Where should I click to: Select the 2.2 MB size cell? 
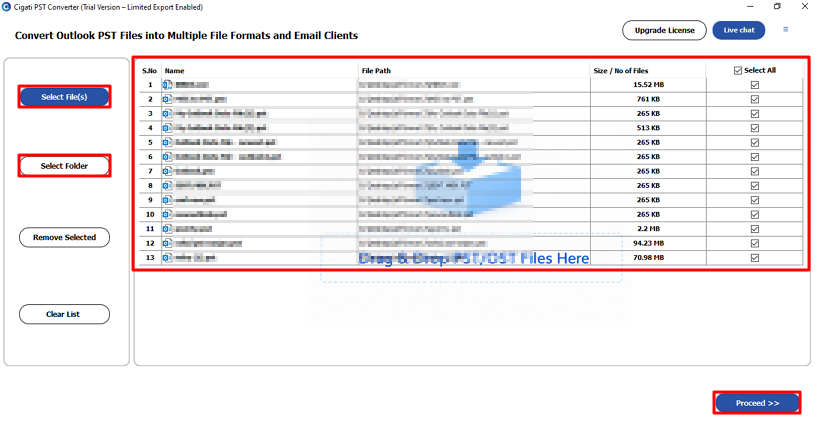pyautogui.click(x=648, y=229)
